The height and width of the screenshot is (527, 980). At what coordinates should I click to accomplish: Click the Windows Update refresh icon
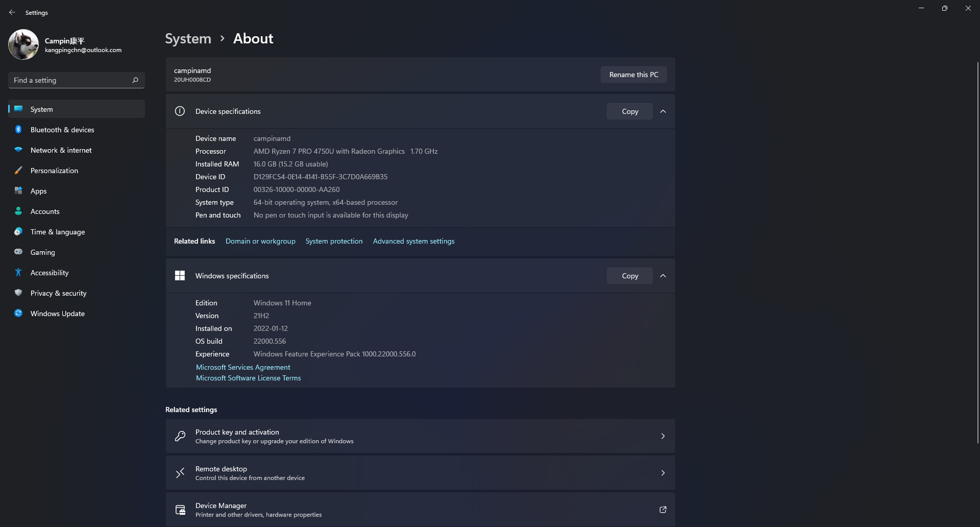[x=18, y=313]
